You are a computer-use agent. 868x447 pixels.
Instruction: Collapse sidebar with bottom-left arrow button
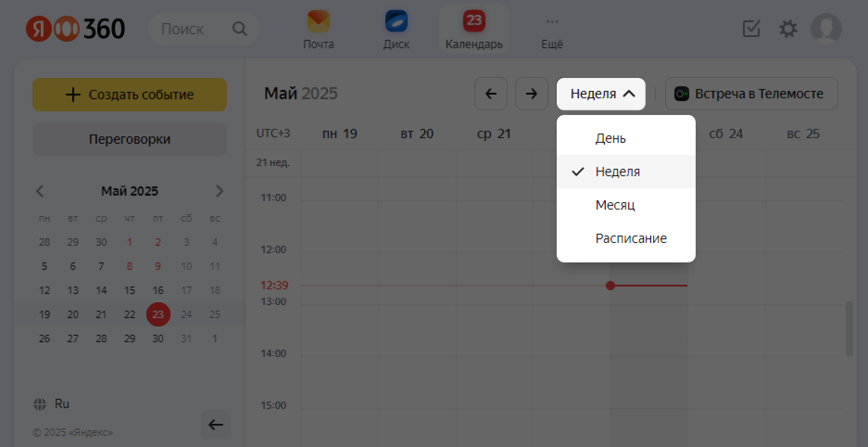(215, 424)
